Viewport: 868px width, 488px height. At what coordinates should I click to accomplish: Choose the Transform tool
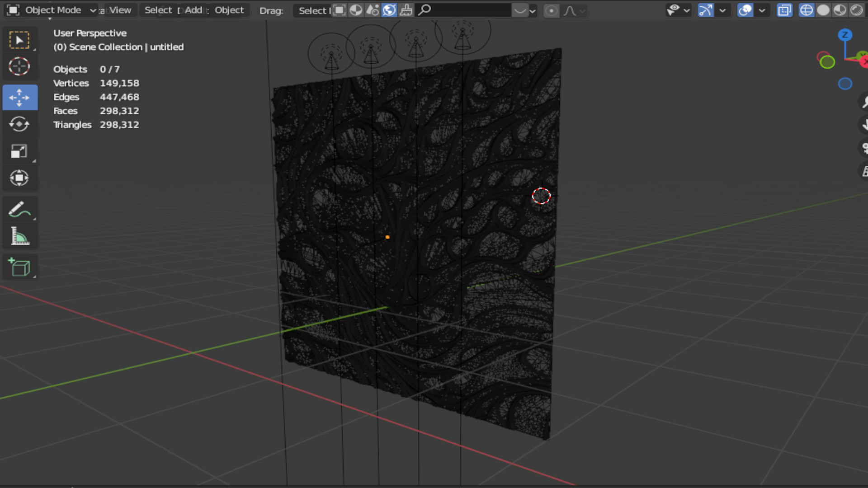pyautogui.click(x=19, y=178)
